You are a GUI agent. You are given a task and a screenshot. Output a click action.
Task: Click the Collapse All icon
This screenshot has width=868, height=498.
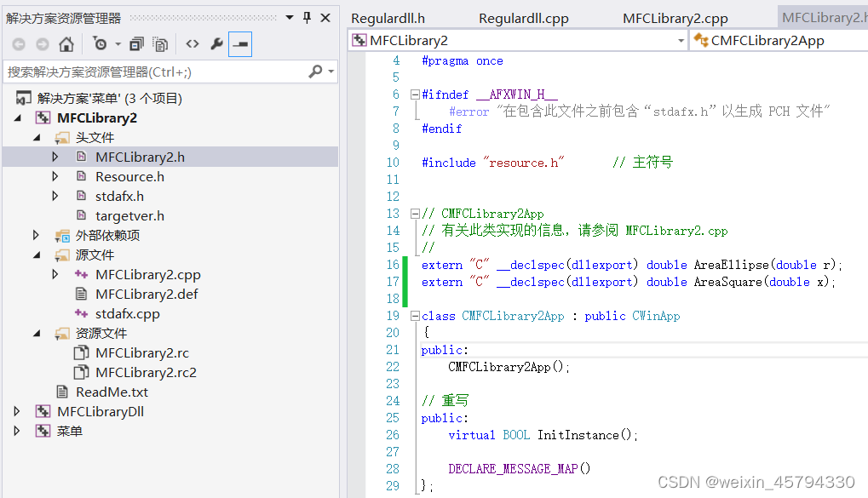[136, 44]
